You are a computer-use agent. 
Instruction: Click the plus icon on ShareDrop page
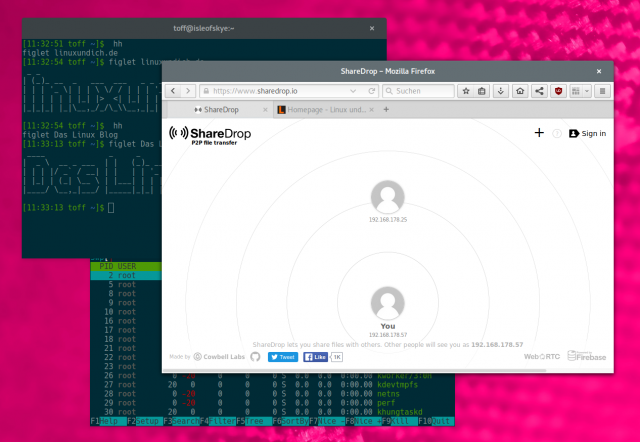coord(539,133)
